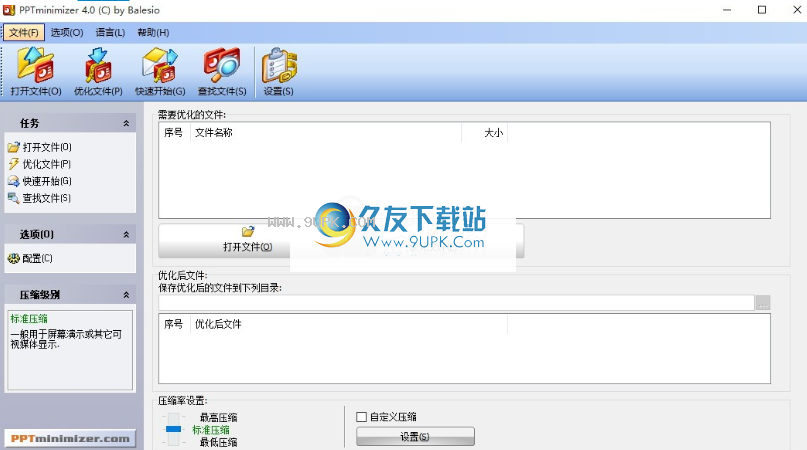The width and height of the screenshot is (807, 450).
Task: Select the 最高压缩 level label
Action: 218,418
